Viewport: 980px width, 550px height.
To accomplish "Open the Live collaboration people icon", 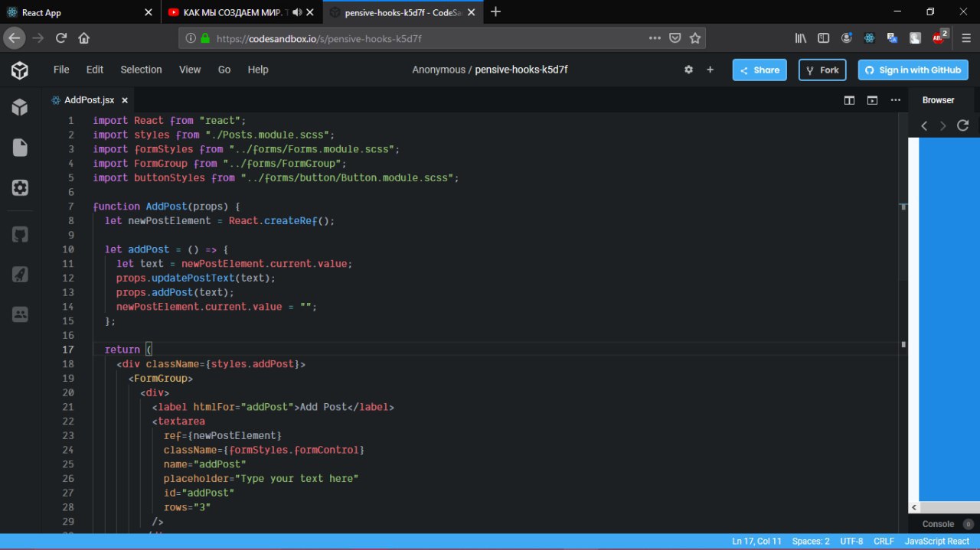I will [20, 314].
